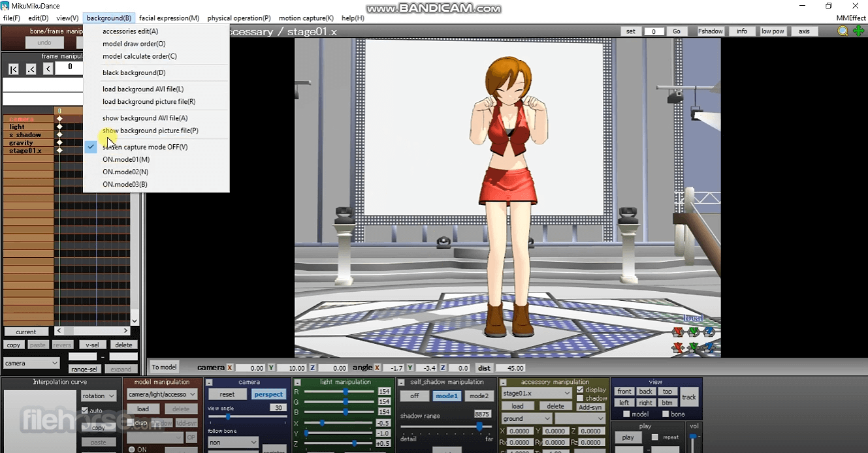Screen dimensions: 868x453
Task: Click timeline scrollbar down arrow
Action: [x=135, y=320]
